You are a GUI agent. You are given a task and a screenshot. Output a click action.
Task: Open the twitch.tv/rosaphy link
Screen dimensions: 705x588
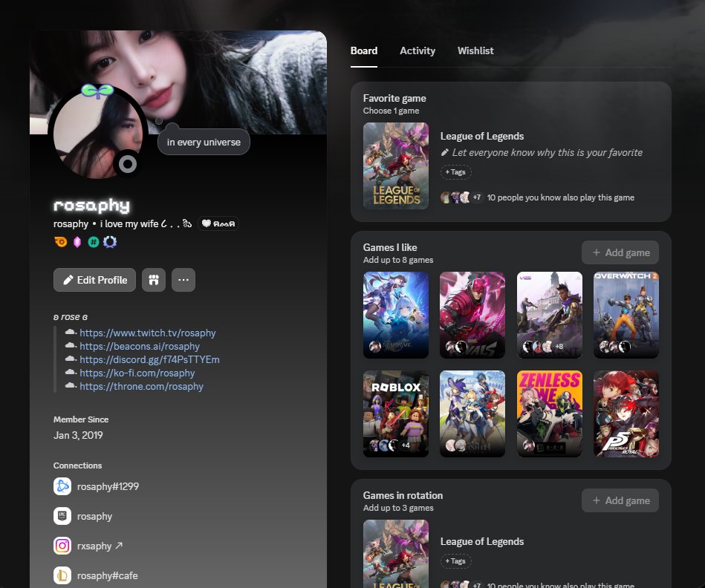[148, 333]
